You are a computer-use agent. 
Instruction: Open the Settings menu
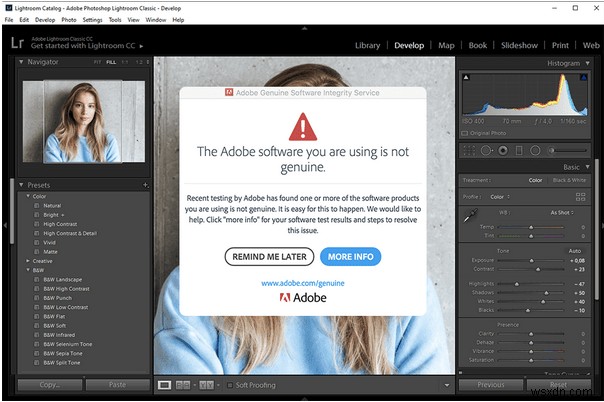[92, 20]
